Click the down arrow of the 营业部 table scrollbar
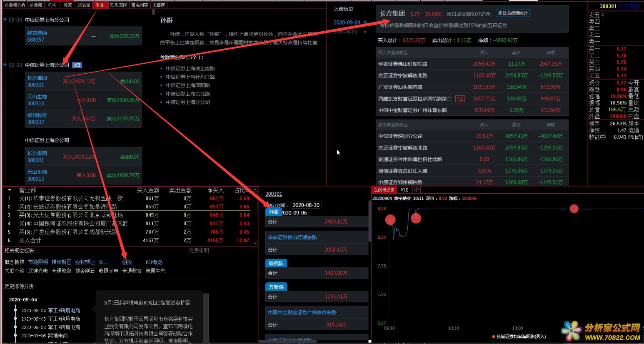644x344 pixels. coord(255,244)
